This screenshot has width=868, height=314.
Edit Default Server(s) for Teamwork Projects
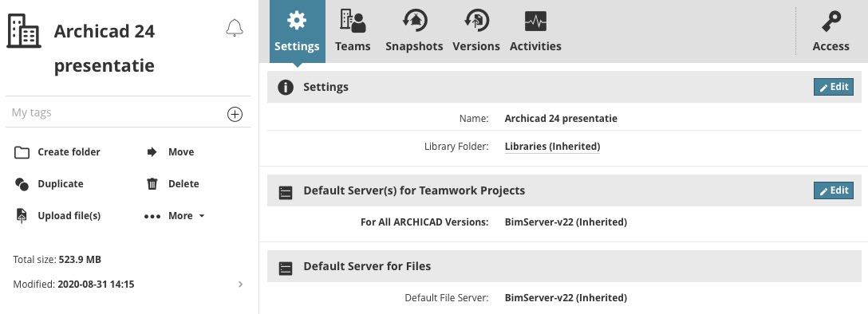[x=834, y=190]
